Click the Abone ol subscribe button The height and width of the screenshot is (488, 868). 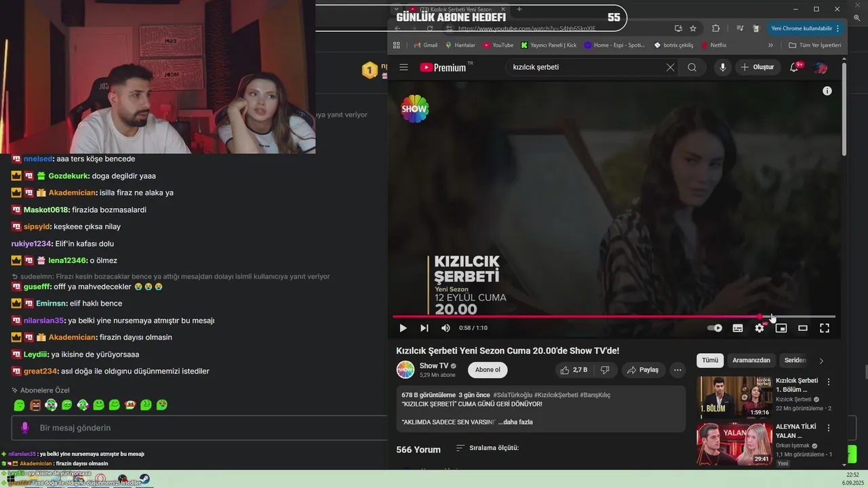tap(488, 369)
